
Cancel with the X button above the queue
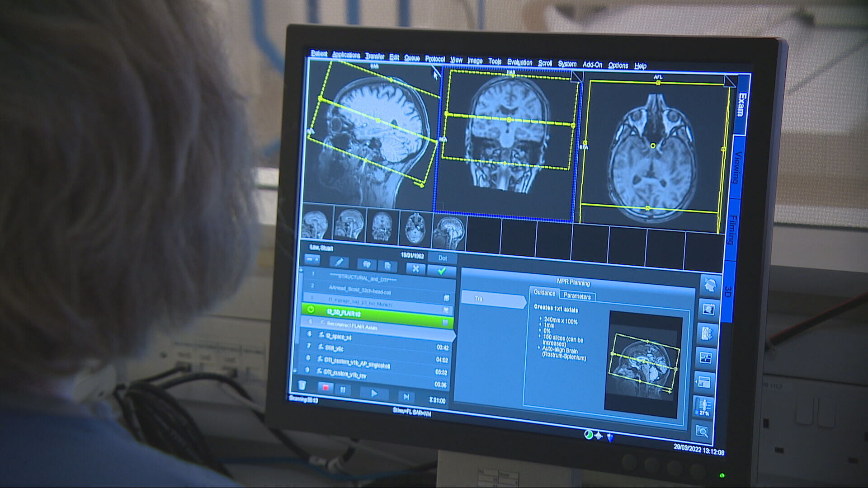click(x=415, y=269)
